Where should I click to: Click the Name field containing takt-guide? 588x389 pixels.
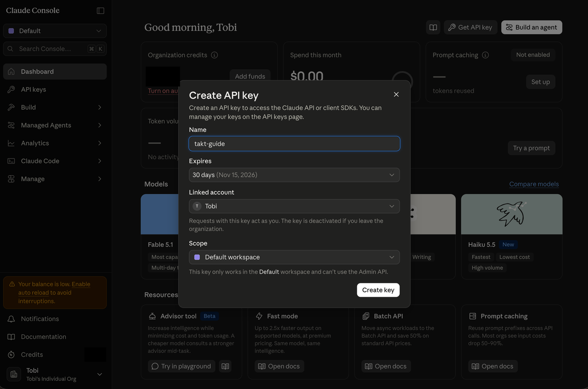(x=294, y=144)
